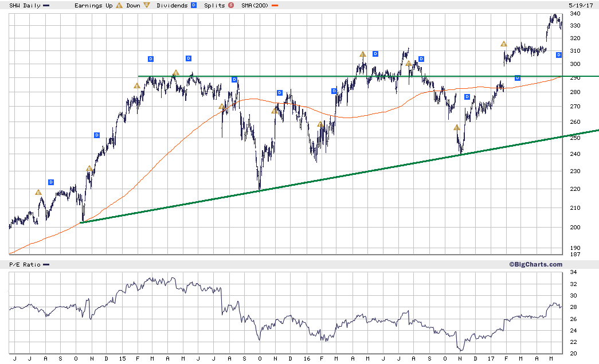
Task: Open the April 2016 earnings marker
Action: 362,54
